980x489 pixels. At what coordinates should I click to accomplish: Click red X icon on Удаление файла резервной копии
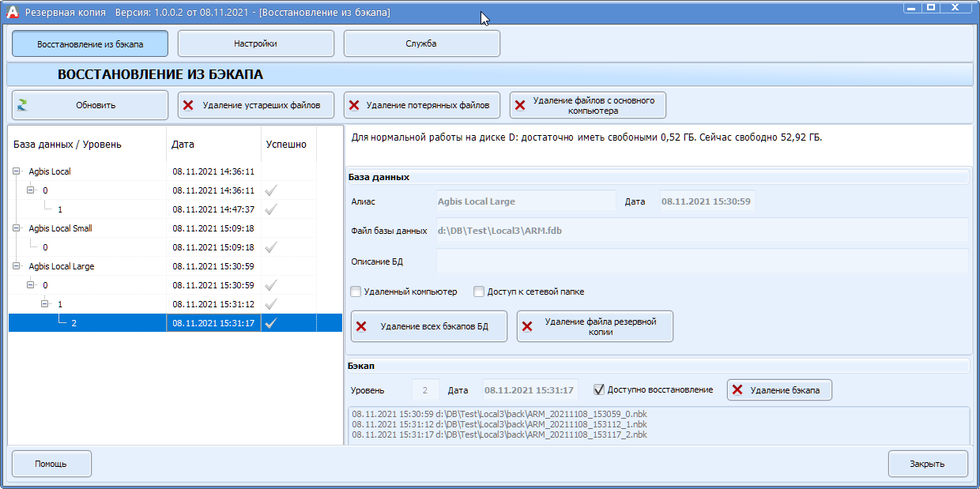[527, 326]
